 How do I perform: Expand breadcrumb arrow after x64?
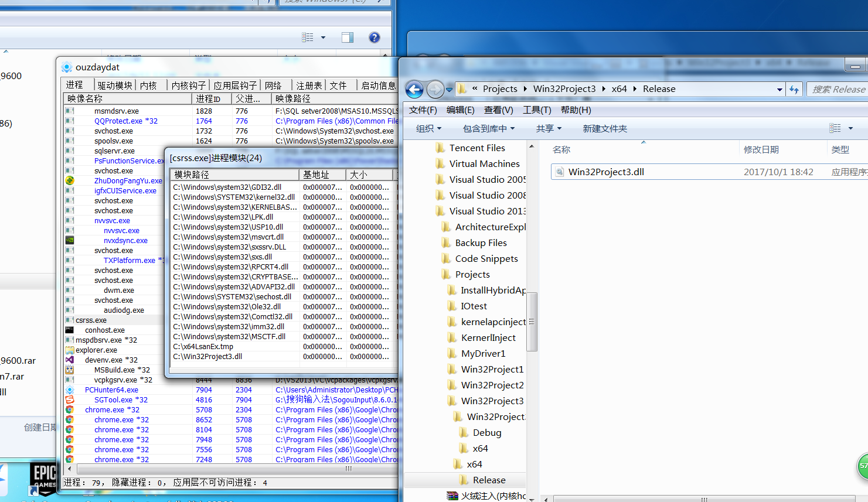pyautogui.click(x=635, y=89)
